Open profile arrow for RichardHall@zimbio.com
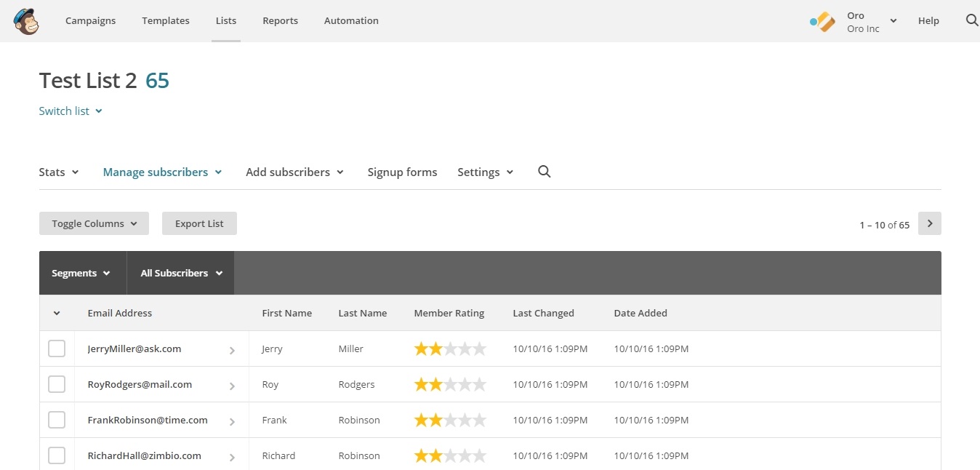The height and width of the screenshot is (470, 980). [232, 457]
